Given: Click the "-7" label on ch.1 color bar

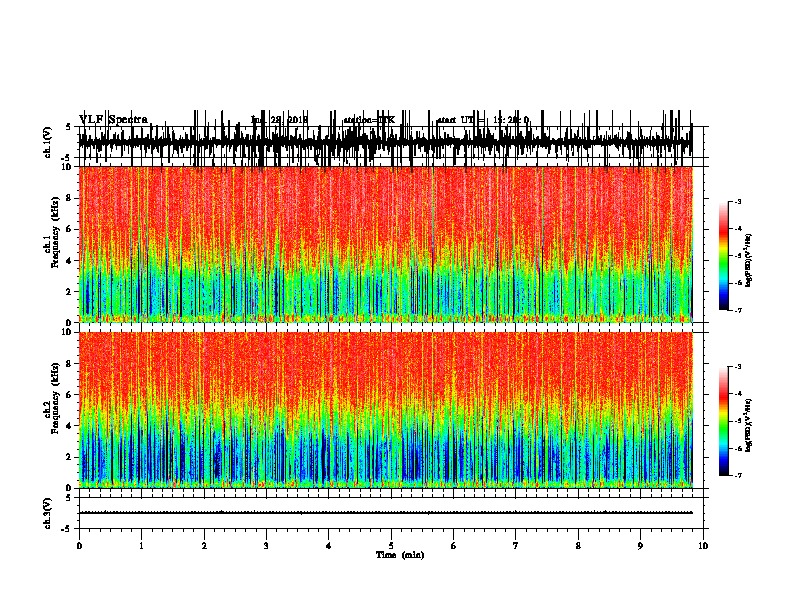Looking at the screenshot, I should coord(738,310).
